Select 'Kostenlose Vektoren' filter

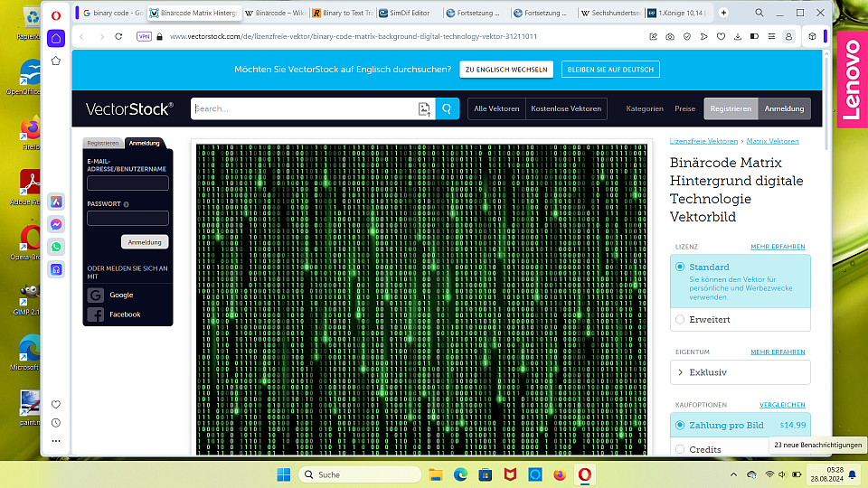[x=566, y=108]
